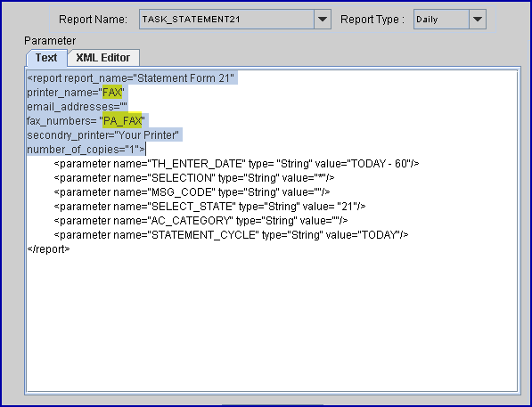Click the MSG_CODE parameter line

pos(192,192)
